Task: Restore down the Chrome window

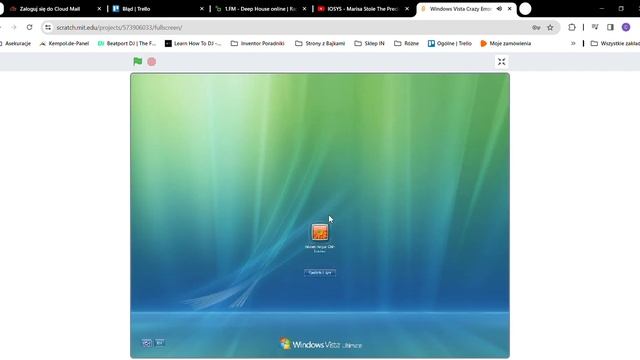Action: pyautogui.click(x=621, y=9)
